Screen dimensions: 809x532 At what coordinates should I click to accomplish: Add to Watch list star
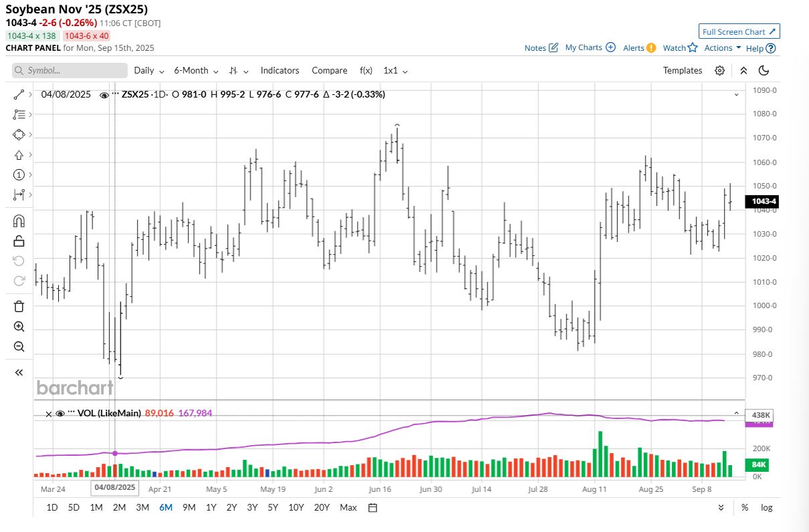pyautogui.click(x=680, y=47)
